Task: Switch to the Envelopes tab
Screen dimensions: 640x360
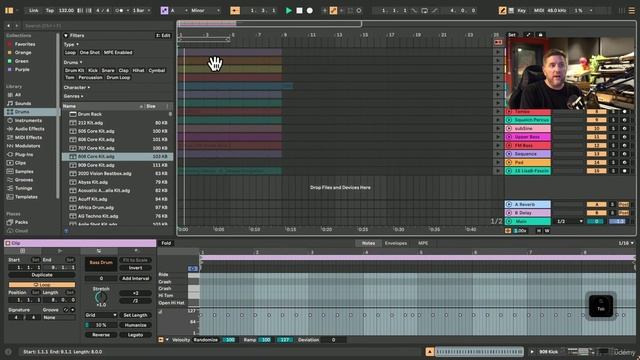Action: click(396, 243)
